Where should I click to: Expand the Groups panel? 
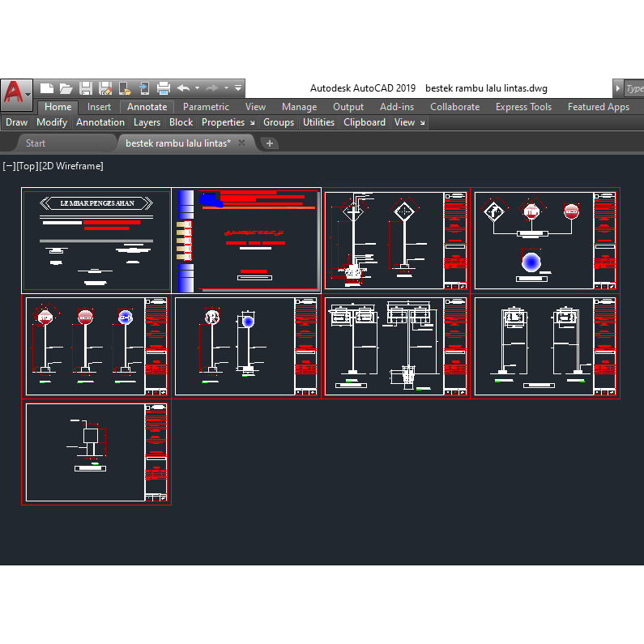279,122
